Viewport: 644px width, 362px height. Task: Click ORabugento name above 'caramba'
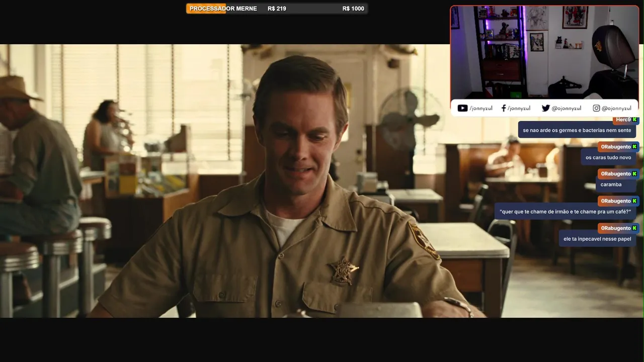point(616,174)
